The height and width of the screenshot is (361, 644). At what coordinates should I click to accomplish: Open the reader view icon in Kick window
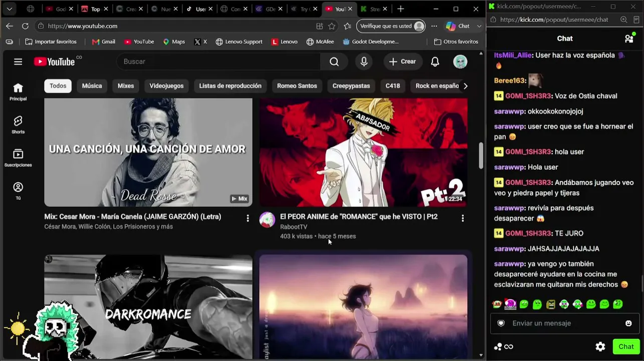tap(636, 20)
